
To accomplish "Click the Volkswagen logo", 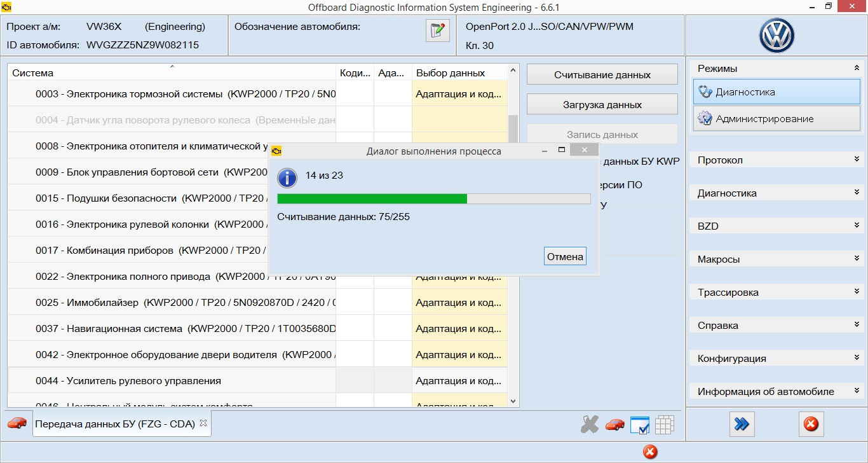I will click(776, 36).
